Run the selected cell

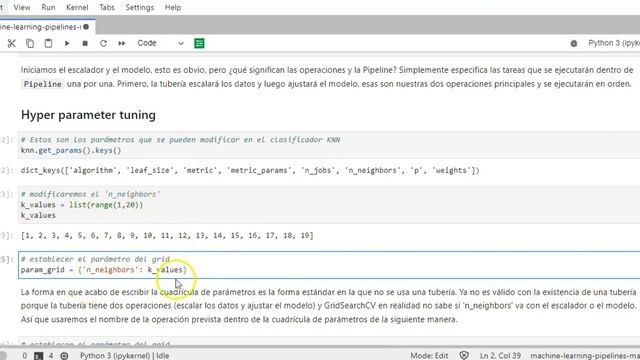[x=67, y=43]
